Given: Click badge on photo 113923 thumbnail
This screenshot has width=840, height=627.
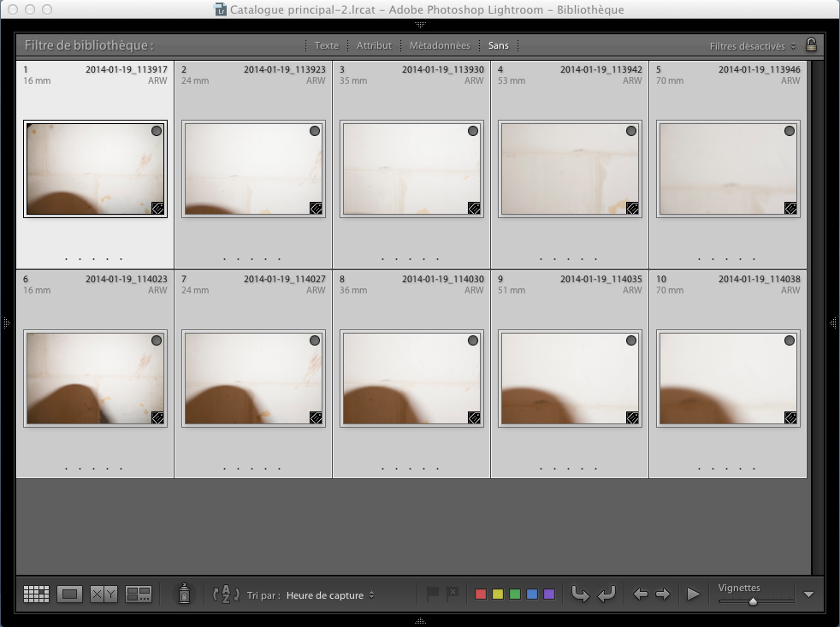Looking at the screenshot, I should click(316, 208).
